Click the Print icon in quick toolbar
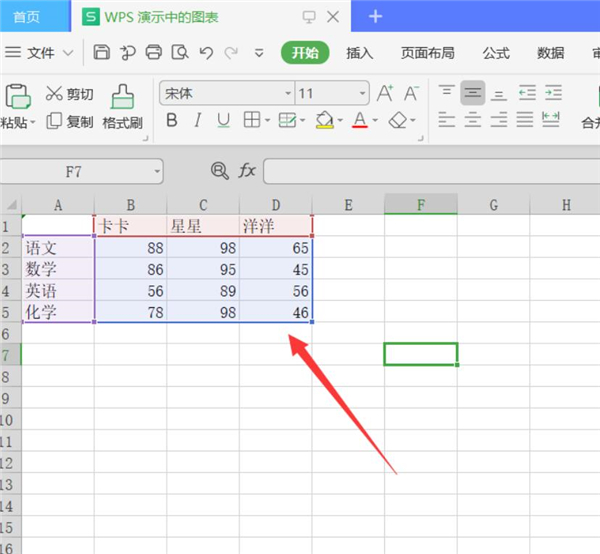This screenshot has width=600, height=554. click(x=153, y=52)
